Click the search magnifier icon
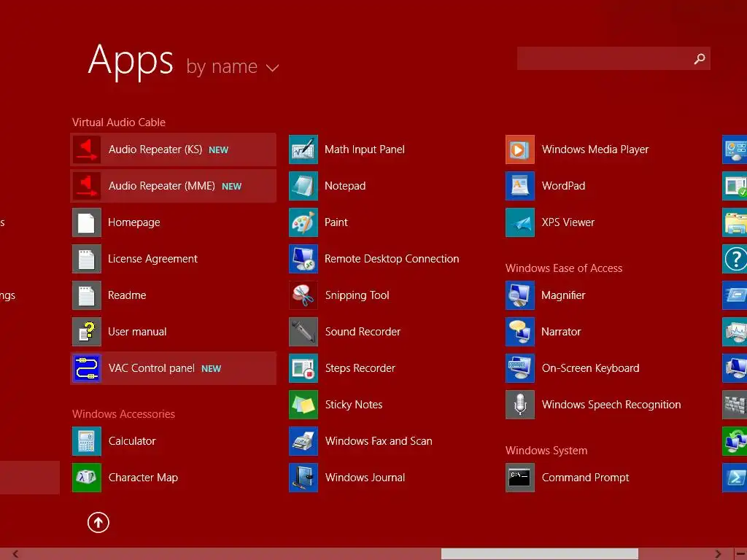This screenshot has height=560, width=747. point(700,58)
